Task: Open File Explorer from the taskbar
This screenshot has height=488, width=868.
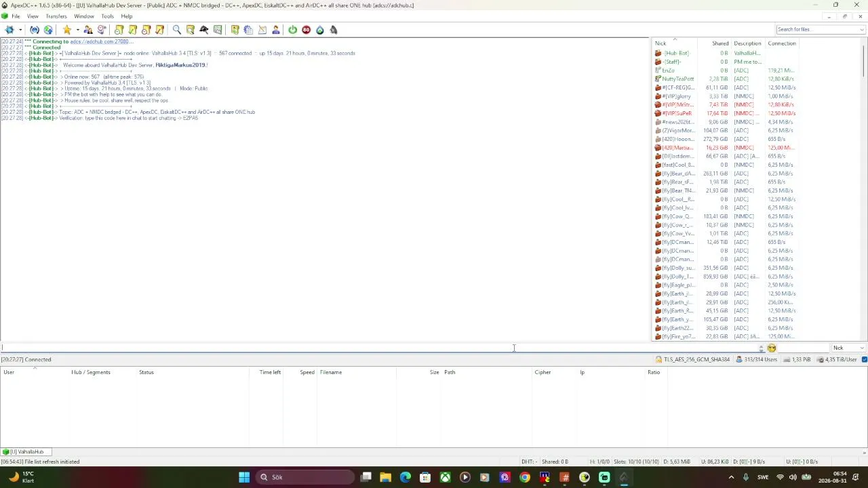Action: pyautogui.click(x=385, y=477)
